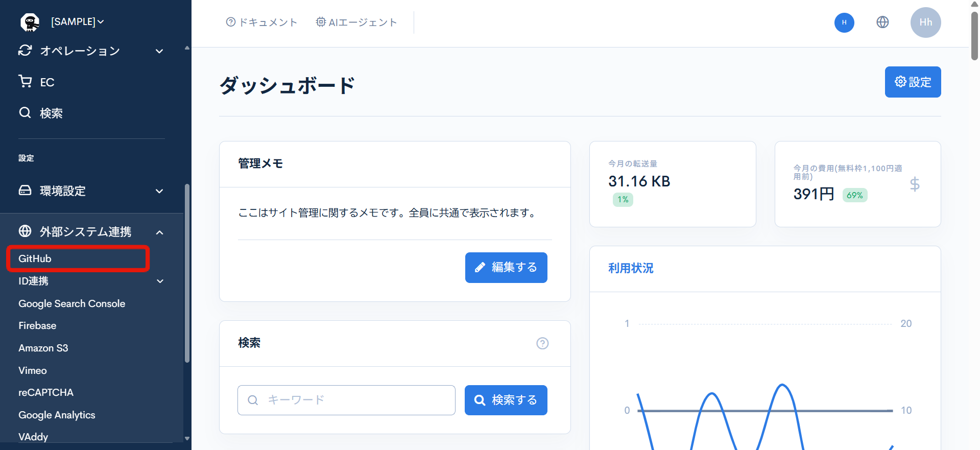Open Google Search Console integration
The height and width of the screenshot is (450, 980).
[72, 303]
